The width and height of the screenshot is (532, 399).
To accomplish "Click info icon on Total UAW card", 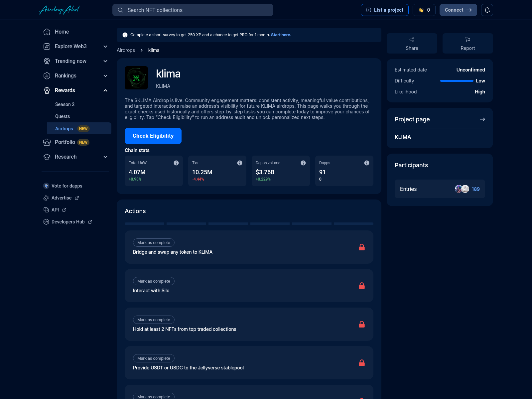I will point(176,163).
